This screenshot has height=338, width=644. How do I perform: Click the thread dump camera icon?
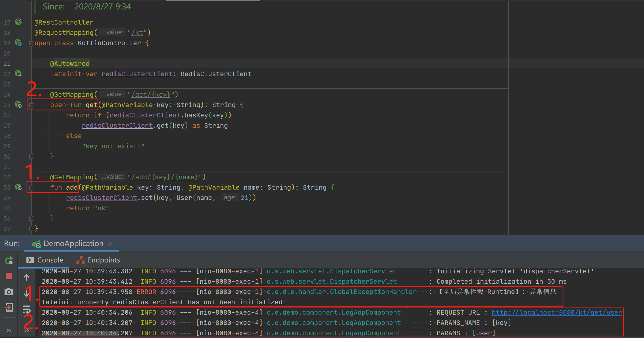click(9, 292)
